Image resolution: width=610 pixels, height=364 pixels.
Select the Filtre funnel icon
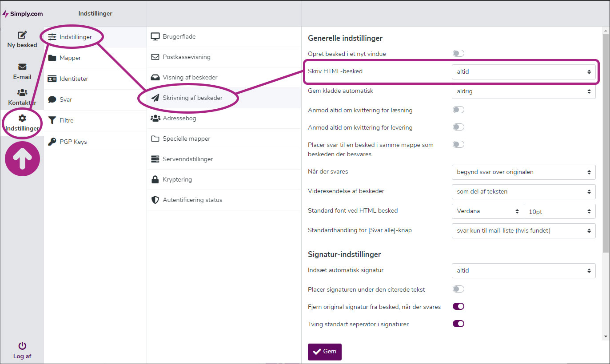click(52, 120)
